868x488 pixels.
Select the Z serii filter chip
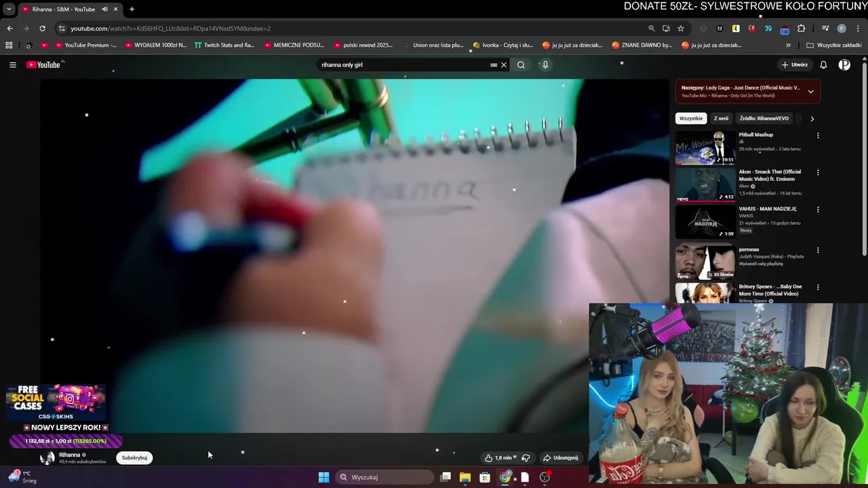click(x=721, y=119)
